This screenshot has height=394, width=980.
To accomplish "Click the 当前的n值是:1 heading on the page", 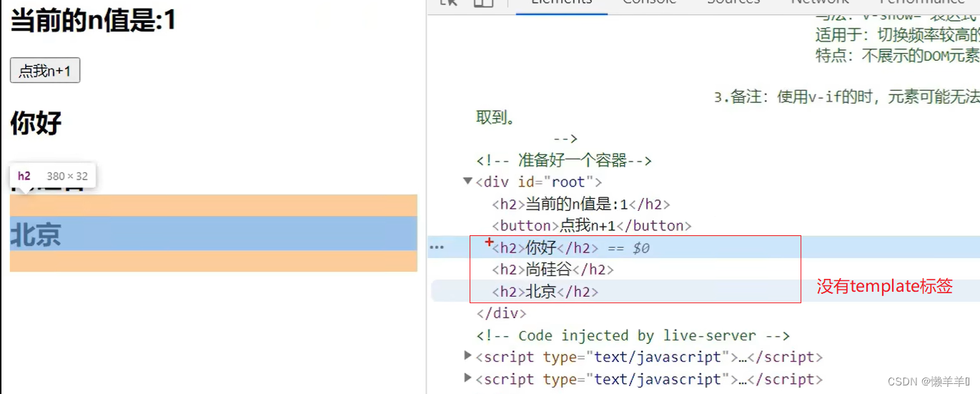I will [93, 20].
